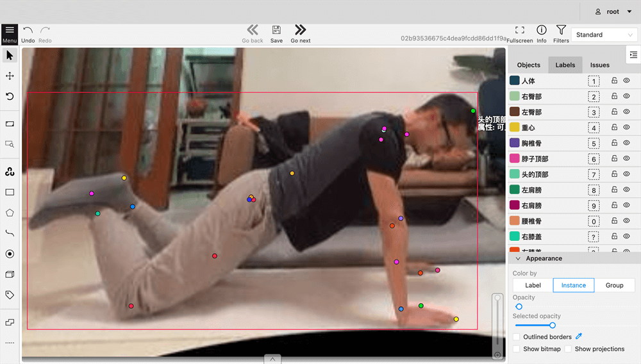The height and width of the screenshot is (364, 641).
Task: Select the Cursor tool
Action: (x=10, y=55)
